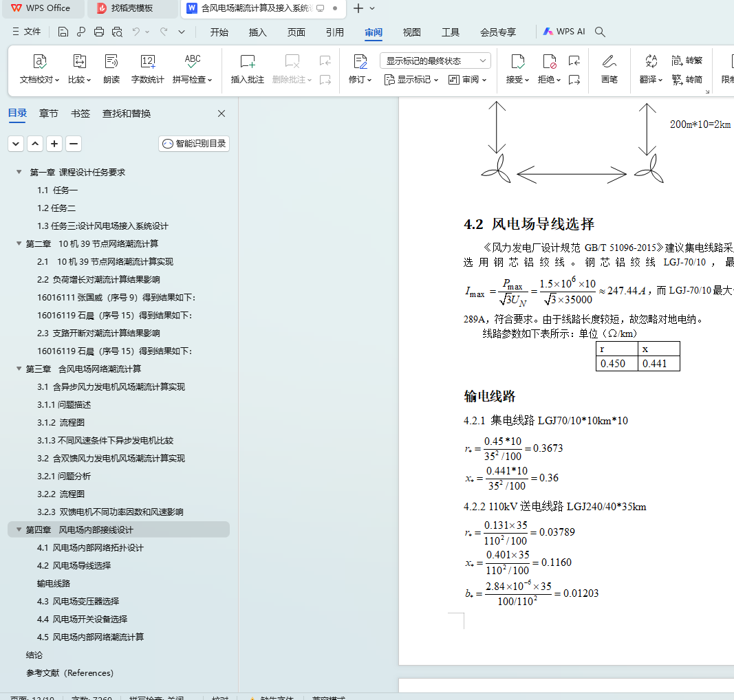Open 查找和替换 navigation tab
Image resolution: width=734 pixels, height=700 pixels.
(x=127, y=113)
